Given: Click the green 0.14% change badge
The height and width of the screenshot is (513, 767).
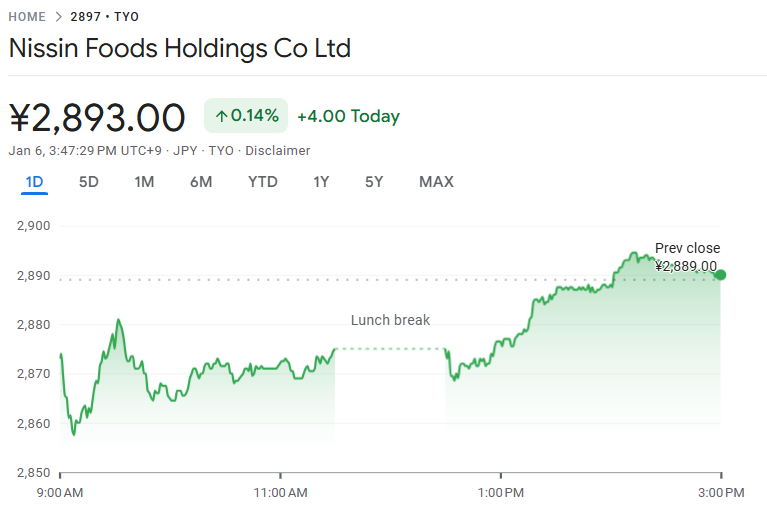Looking at the screenshot, I should click(246, 116).
